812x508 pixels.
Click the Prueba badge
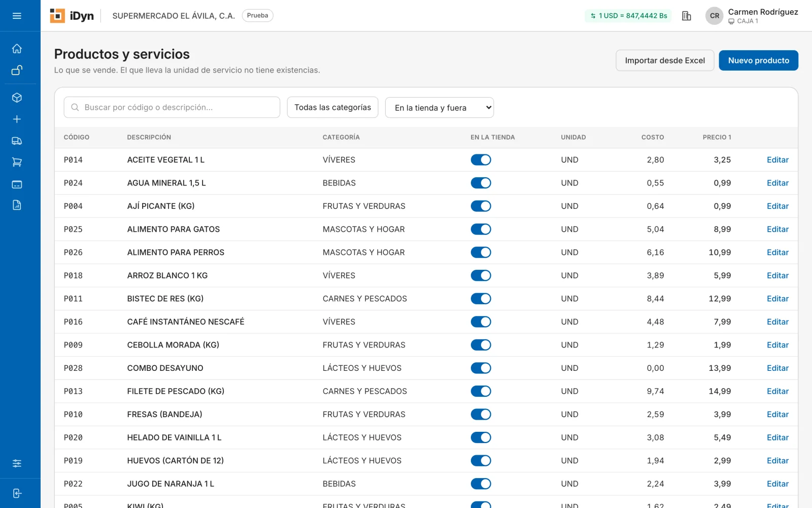(x=257, y=16)
